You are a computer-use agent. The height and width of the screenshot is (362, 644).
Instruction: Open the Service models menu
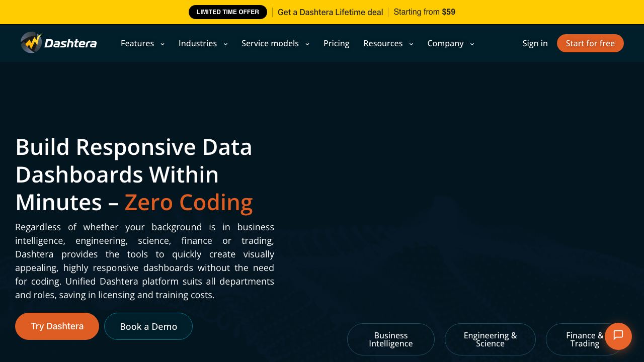click(270, 43)
